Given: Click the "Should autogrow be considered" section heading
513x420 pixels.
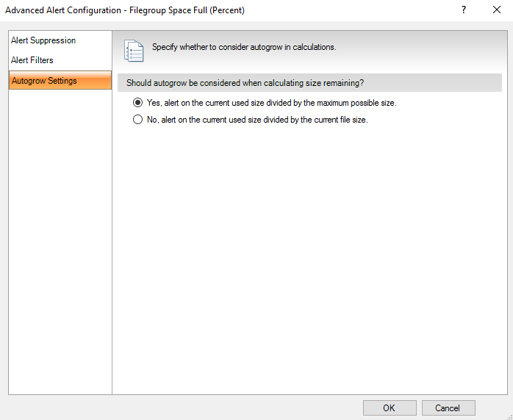Looking at the screenshot, I should (245, 83).
